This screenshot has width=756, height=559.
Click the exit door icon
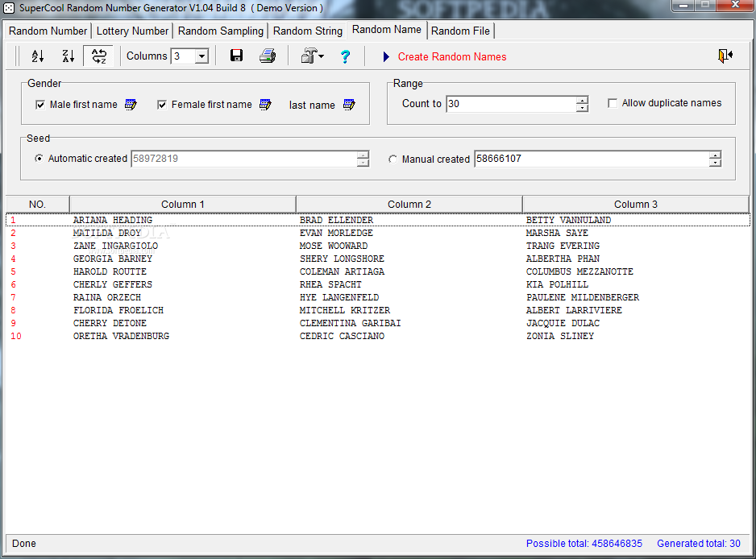725,56
